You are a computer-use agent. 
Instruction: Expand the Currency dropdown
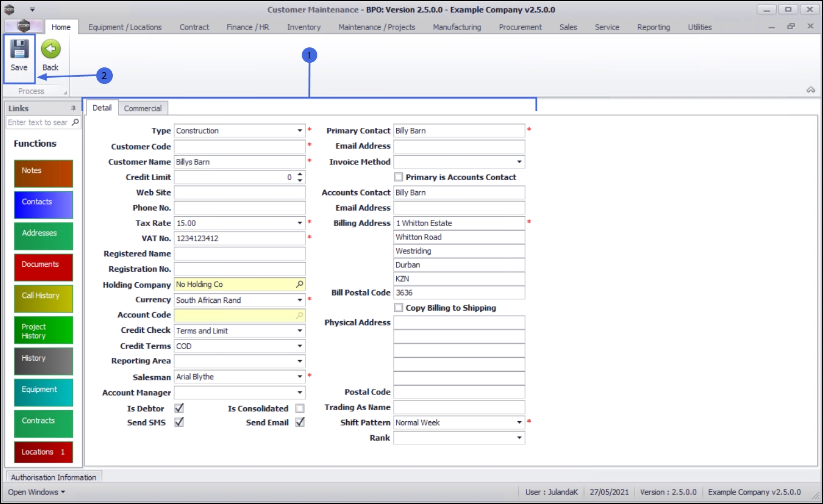[300, 300]
